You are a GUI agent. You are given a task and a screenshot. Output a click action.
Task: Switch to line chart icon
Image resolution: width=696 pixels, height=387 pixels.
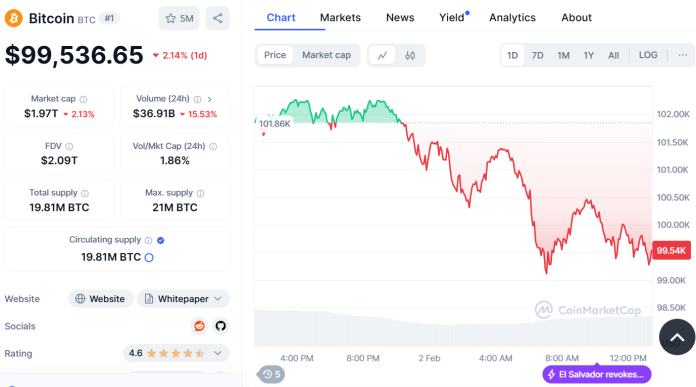[x=382, y=55]
